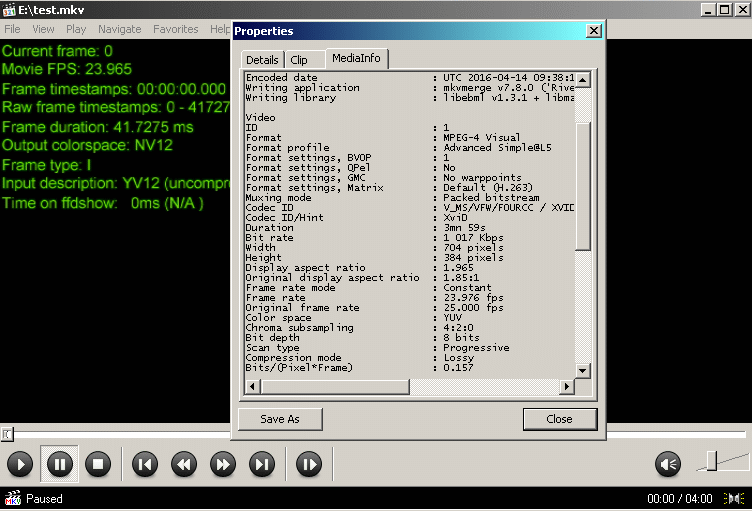This screenshot has width=752, height=511.
Task: Click the '3mn 59s' duration value
Action: tap(464, 228)
